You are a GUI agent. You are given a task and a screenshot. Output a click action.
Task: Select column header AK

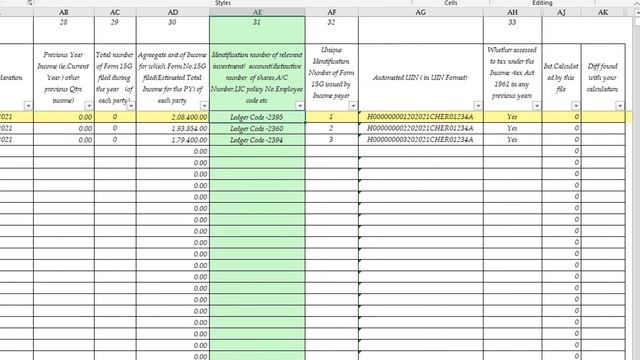[x=603, y=12]
